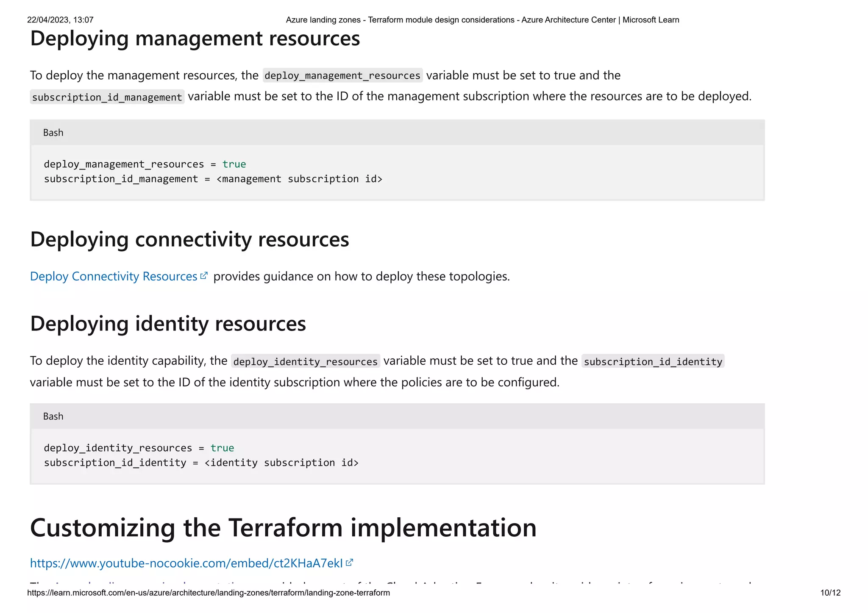The height and width of the screenshot is (613, 868).
Task: Click 'true' value in identity code block
Action: click(222, 448)
